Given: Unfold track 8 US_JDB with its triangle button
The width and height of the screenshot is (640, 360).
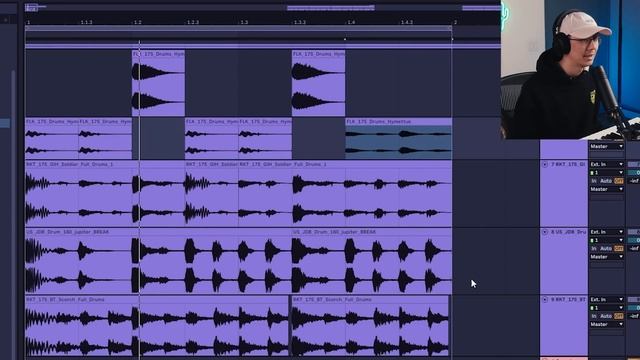Looking at the screenshot, I should (544, 232).
